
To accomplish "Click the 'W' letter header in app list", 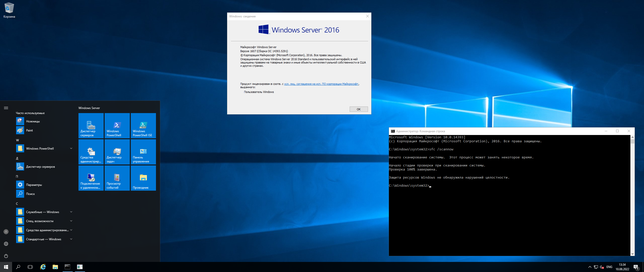I will 17,140.
